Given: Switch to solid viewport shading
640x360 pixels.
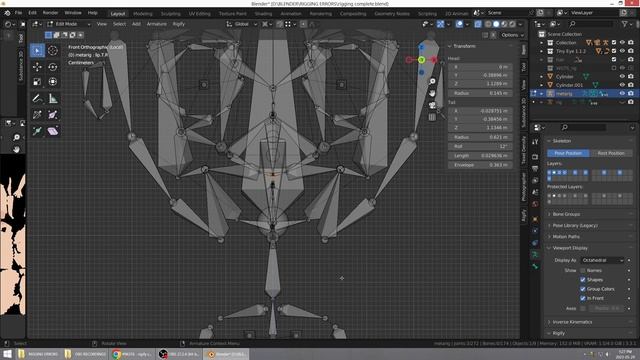Looking at the screenshot, I should [x=496, y=24].
